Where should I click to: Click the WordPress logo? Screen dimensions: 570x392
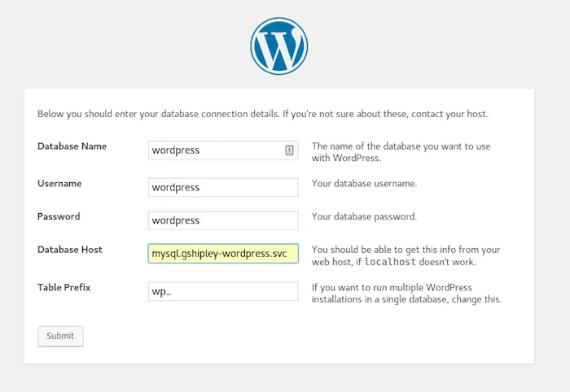click(279, 46)
